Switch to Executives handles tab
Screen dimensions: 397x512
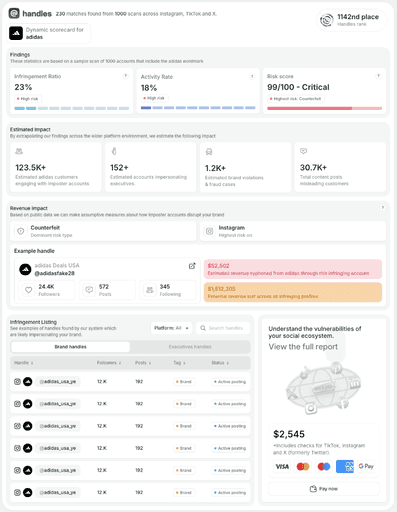(x=190, y=347)
